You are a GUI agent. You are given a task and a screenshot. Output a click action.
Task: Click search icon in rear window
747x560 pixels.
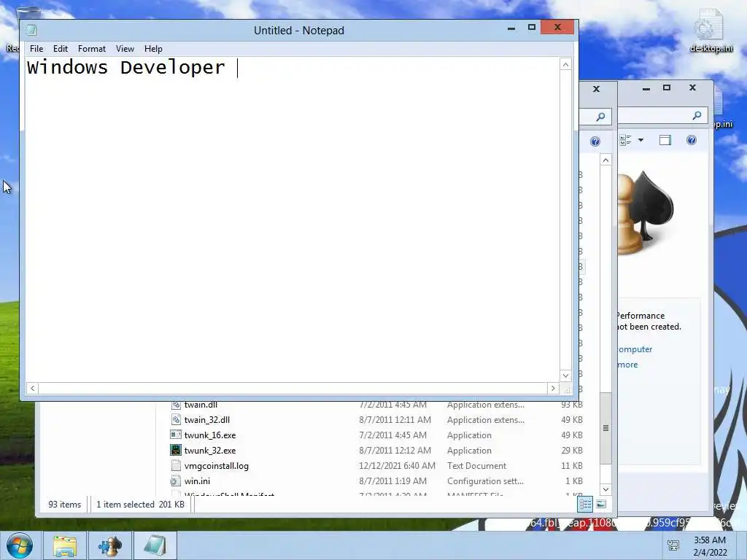click(x=697, y=115)
